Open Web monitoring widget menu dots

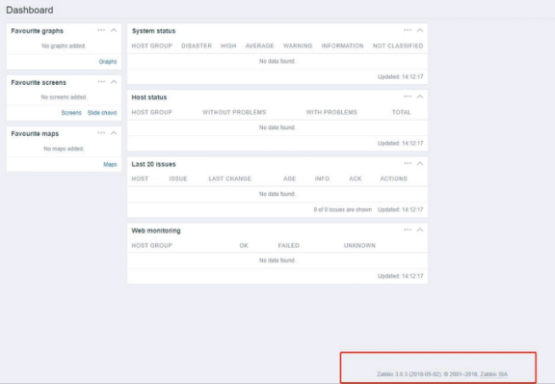(408, 230)
